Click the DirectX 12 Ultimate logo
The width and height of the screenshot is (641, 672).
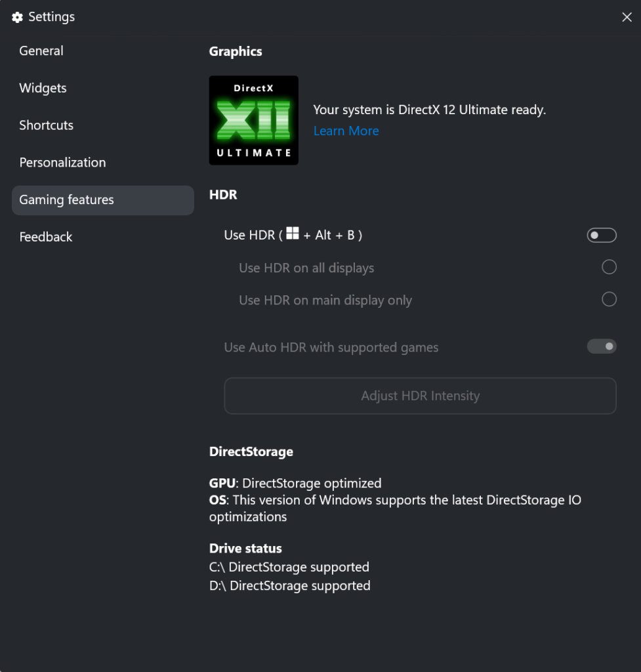click(x=254, y=121)
